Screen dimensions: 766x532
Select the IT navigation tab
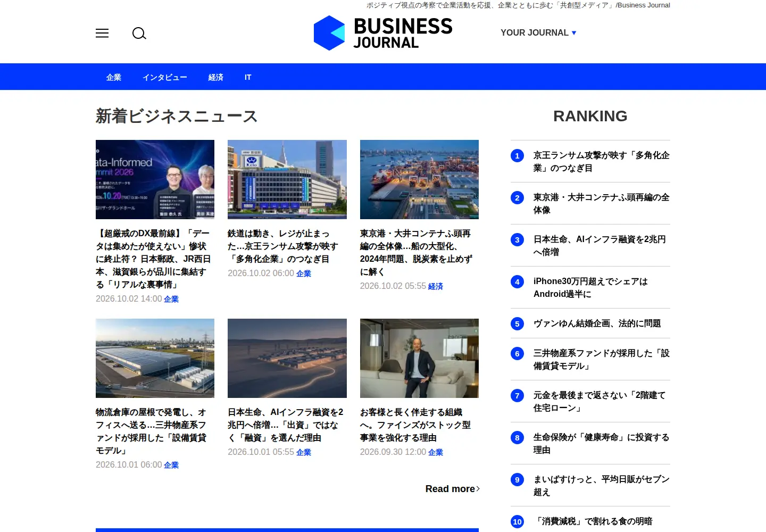tap(248, 77)
